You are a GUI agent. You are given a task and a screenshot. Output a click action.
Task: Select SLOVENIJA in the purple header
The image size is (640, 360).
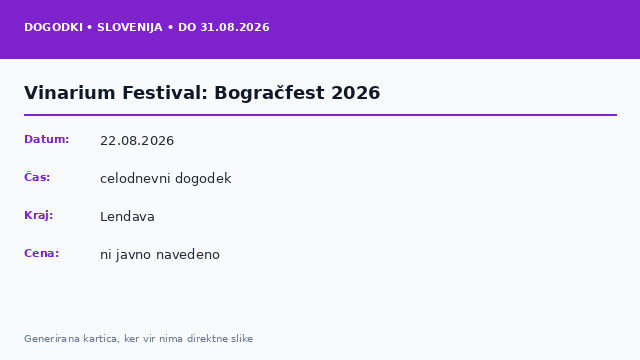[130, 27]
